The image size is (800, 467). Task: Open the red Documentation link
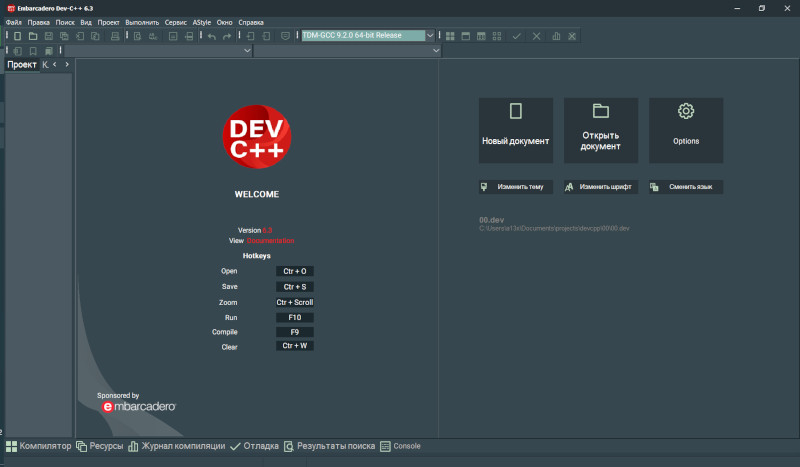point(270,241)
